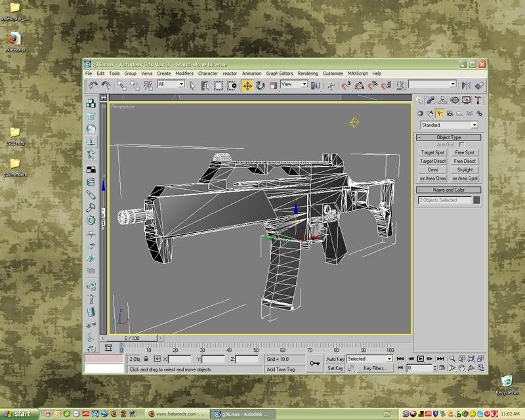
Task: Create a Target Spot light
Action: pos(432,152)
